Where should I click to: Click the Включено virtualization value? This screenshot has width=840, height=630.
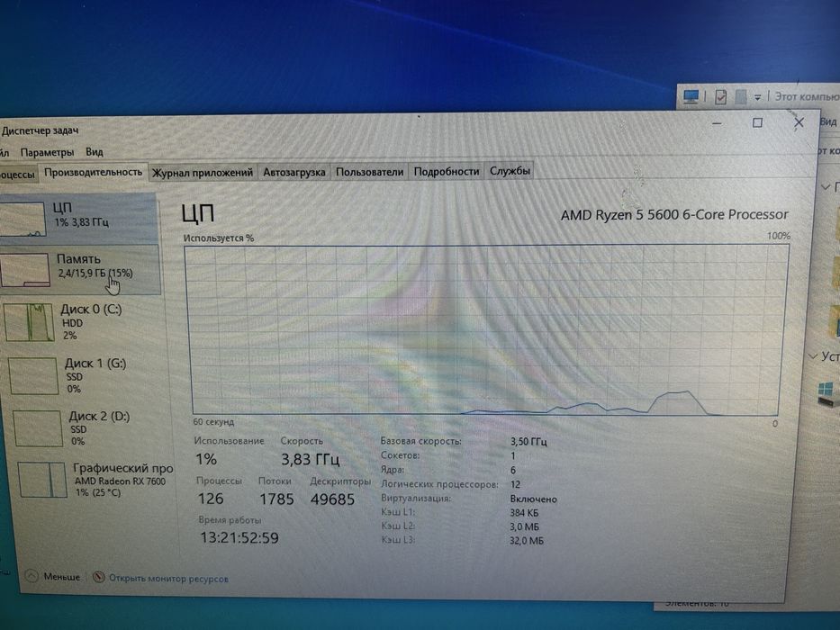pyautogui.click(x=533, y=499)
